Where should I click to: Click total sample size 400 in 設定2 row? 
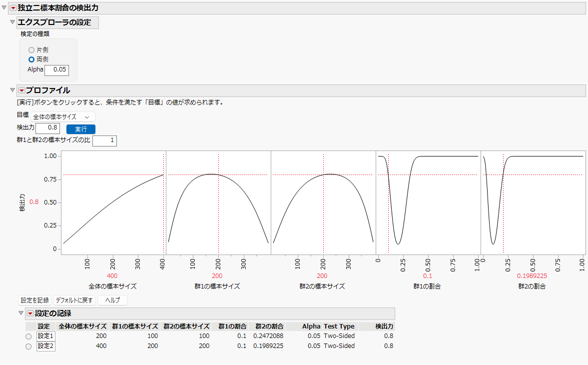[101, 346]
